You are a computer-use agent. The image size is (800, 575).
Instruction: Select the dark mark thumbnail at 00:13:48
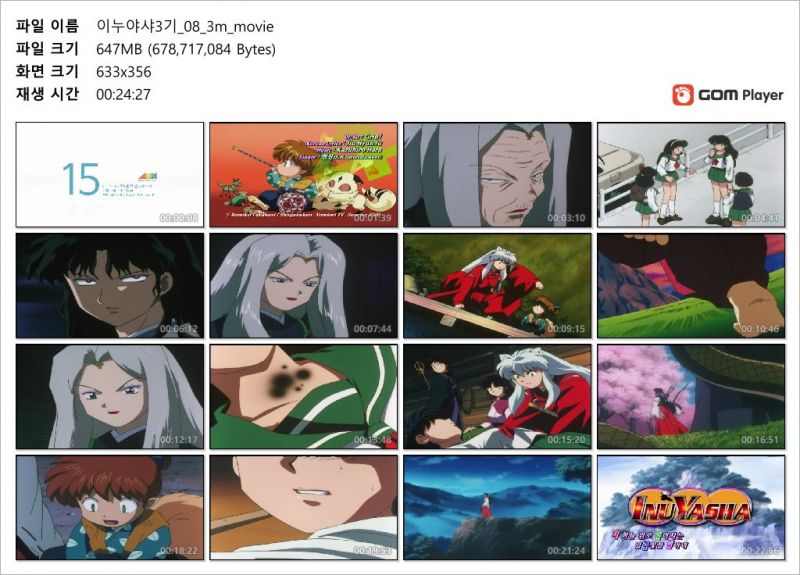[x=304, y=396]
